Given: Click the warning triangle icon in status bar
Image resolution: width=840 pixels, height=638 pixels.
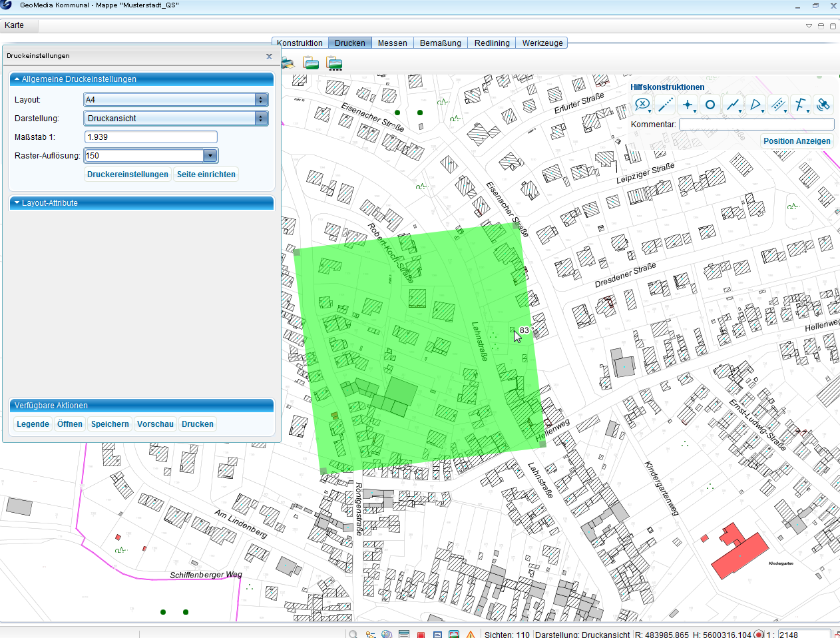Looking at the screenshot, I should pyautogui.click(x=471, y=634).
